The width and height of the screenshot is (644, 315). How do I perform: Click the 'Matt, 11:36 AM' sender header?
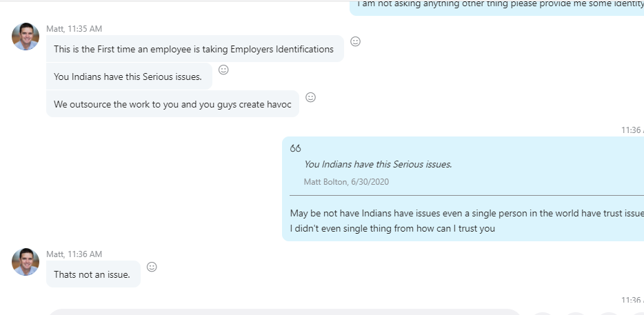[x=74, y=254]
